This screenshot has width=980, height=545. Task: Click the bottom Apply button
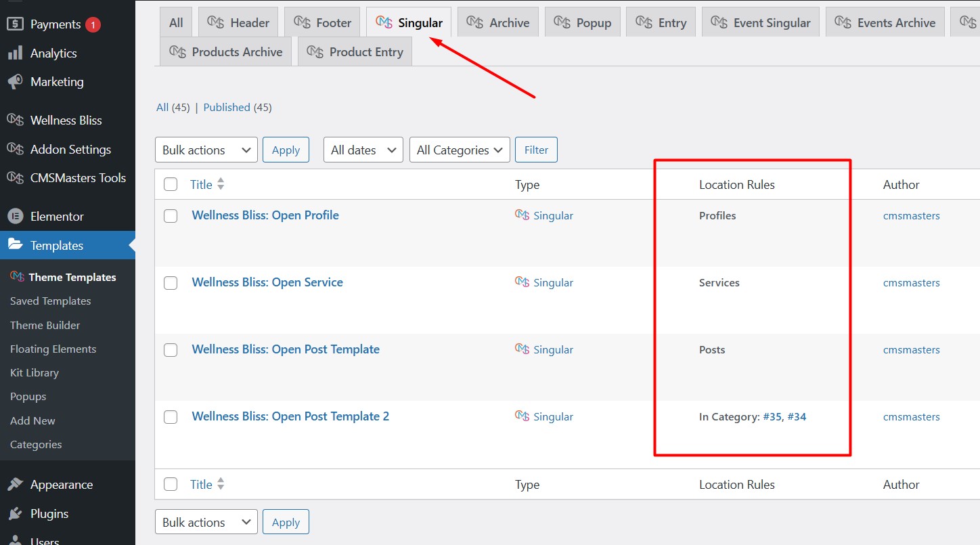tap(286, 522)
